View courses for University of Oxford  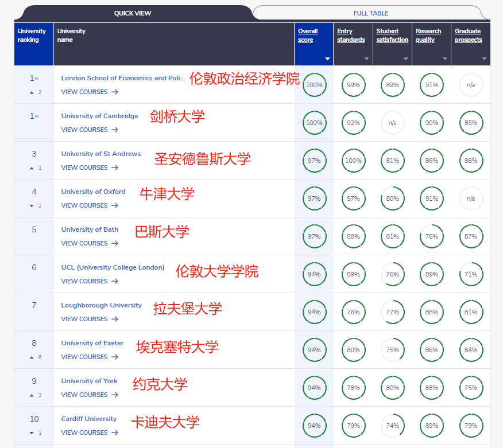coord(90,205)
